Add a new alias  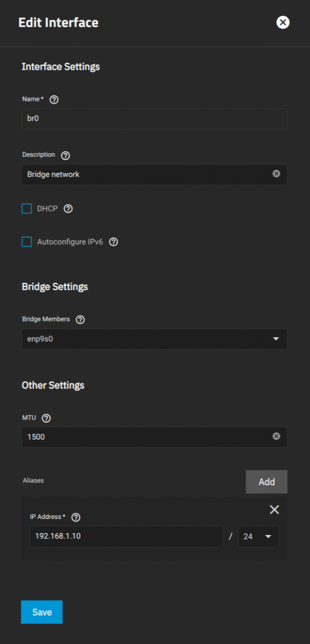(x=267, y=482)
